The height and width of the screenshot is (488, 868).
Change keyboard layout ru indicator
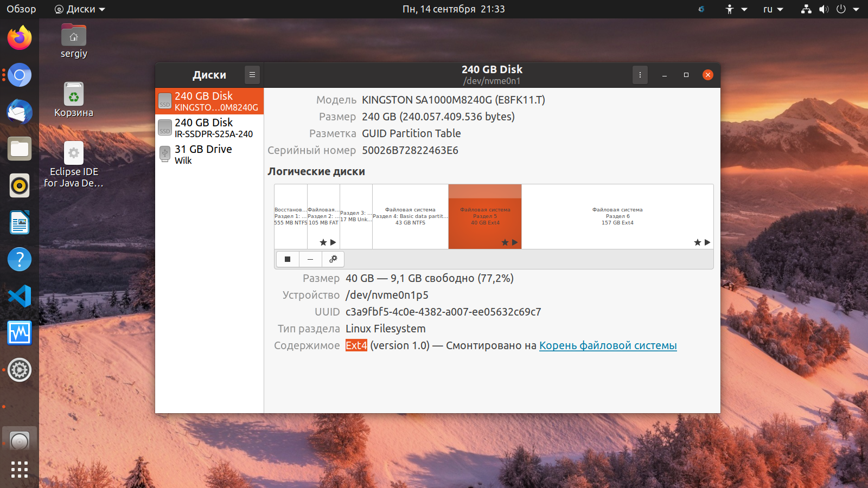pos(773,9)
